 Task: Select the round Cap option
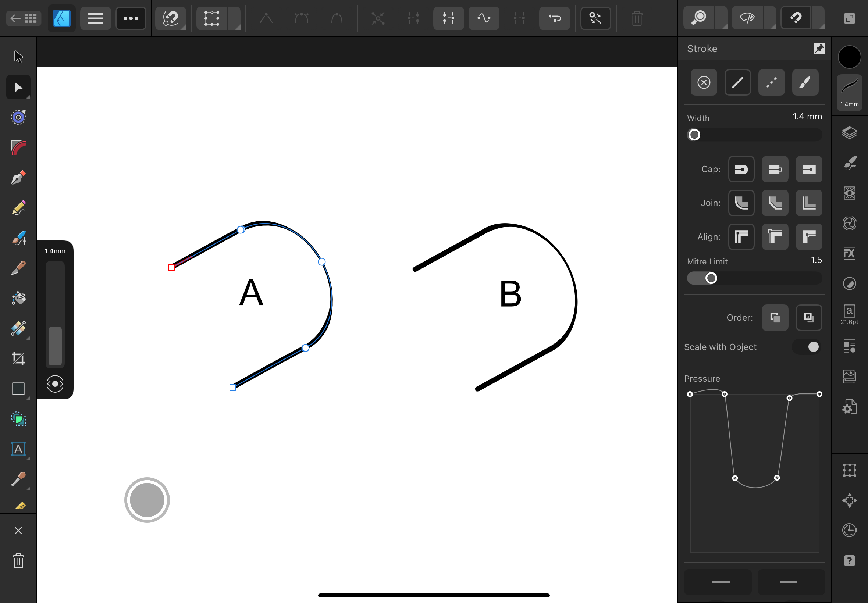click(x=741, y=169)
